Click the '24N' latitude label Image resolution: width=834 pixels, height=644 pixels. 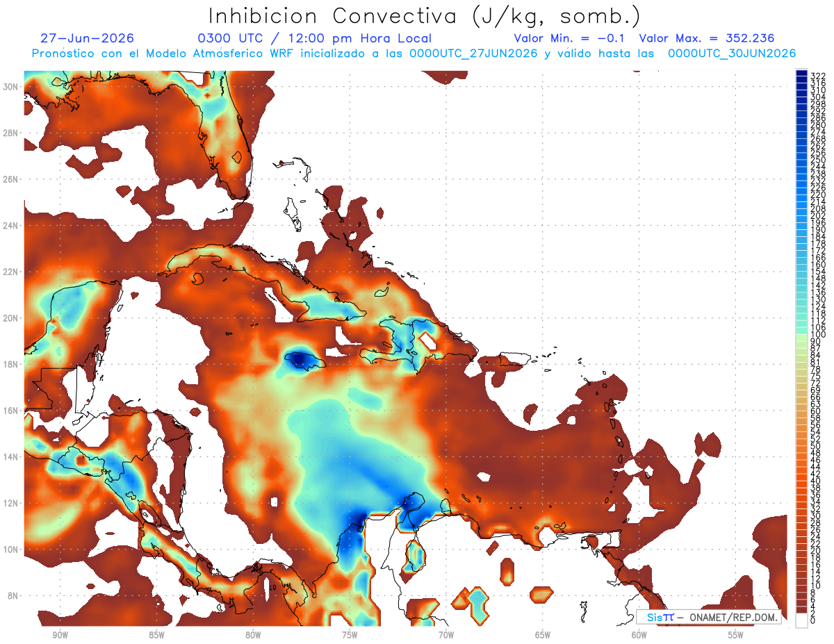coord(11,226)
